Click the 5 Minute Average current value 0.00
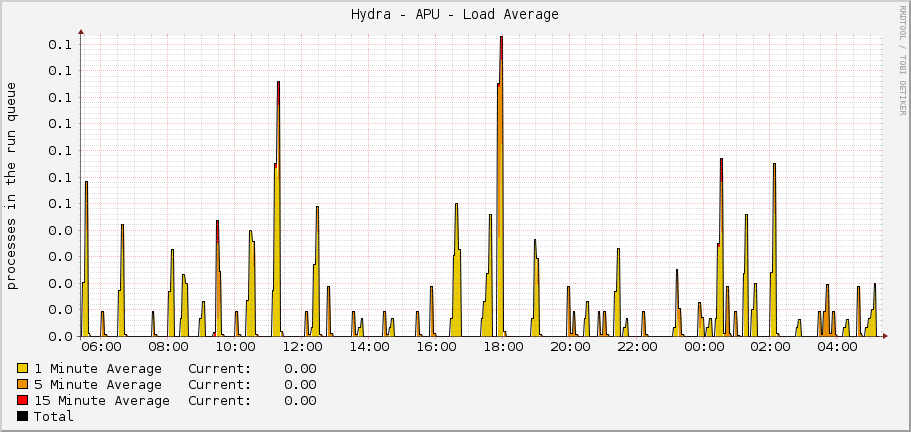 click(300, 384)
